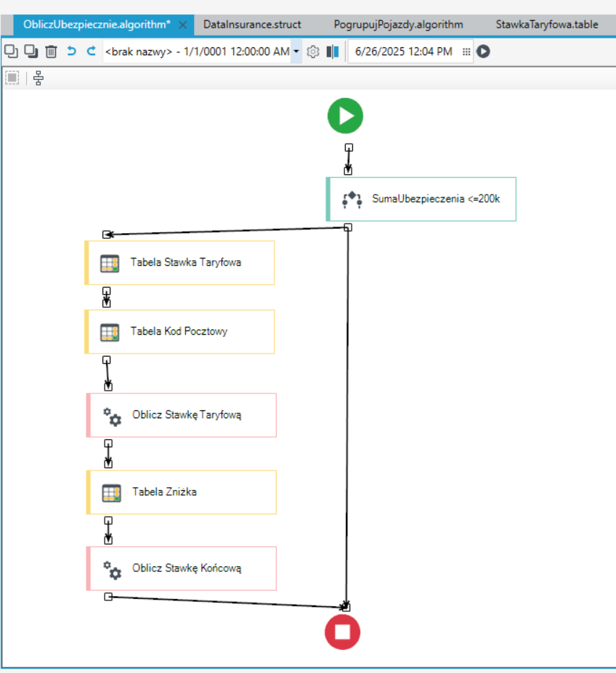Click the gears icon on Oblicz Stawkę Końcową
This screenshot has height=673, width=616.
click(112, 570)
